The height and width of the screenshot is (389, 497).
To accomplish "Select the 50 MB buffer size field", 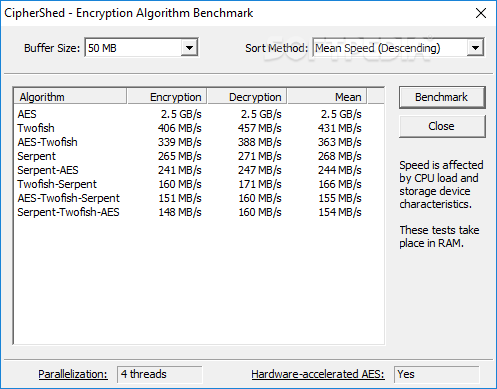I will pos(142,48).
